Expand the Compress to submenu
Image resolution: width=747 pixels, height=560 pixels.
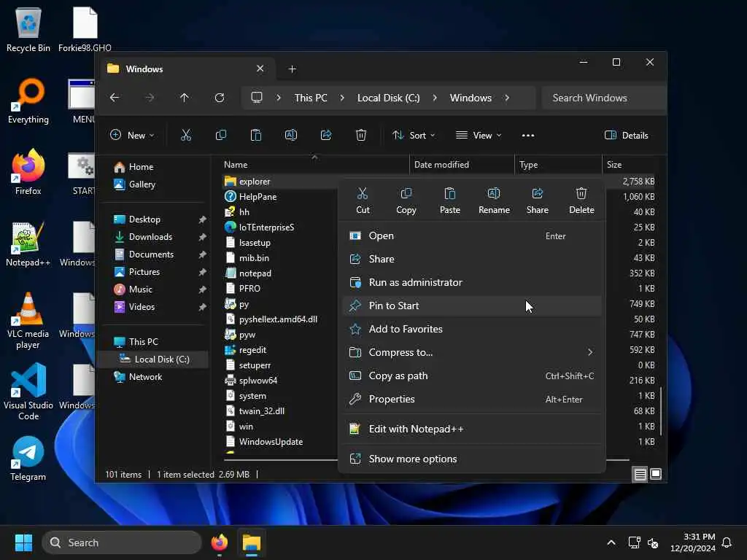pos(472,352)
